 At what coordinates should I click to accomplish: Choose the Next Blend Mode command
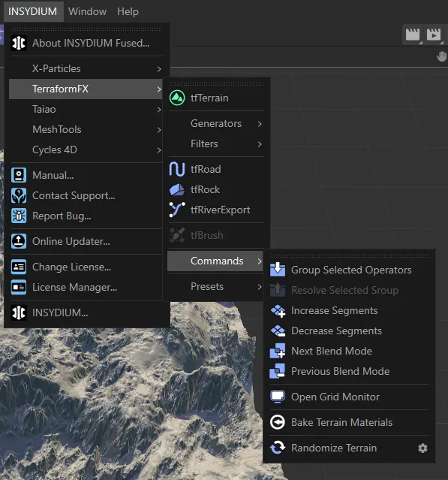point(349,351)
